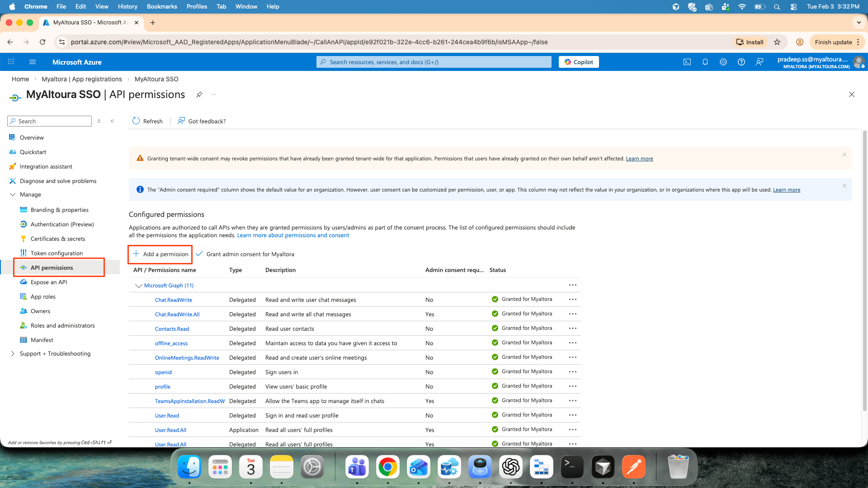Open Overview in the left menu
868x488 pixels.
click(32, 137)
